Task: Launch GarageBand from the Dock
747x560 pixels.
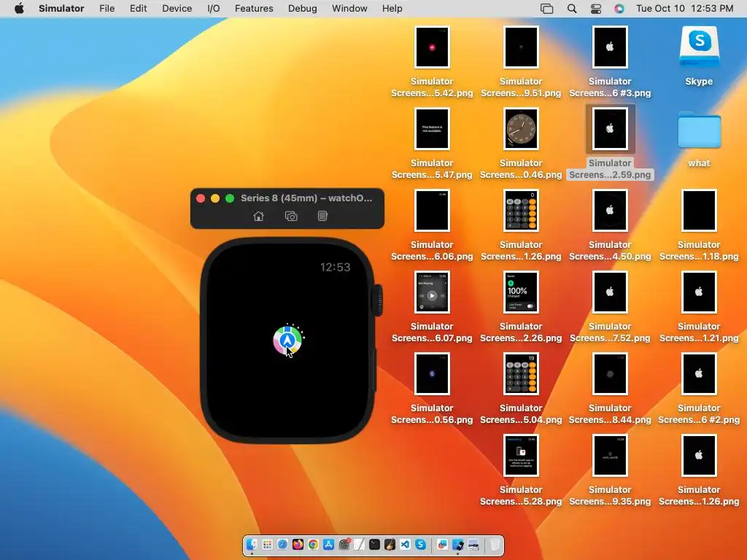Action: pos(390,544)
